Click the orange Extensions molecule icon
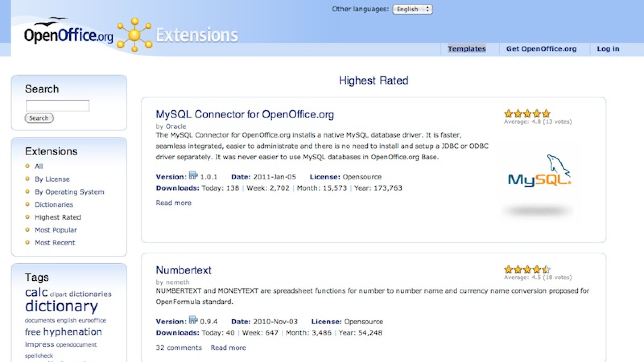The width and height of the screenshot is (644, 362). (x=134, y=35)
